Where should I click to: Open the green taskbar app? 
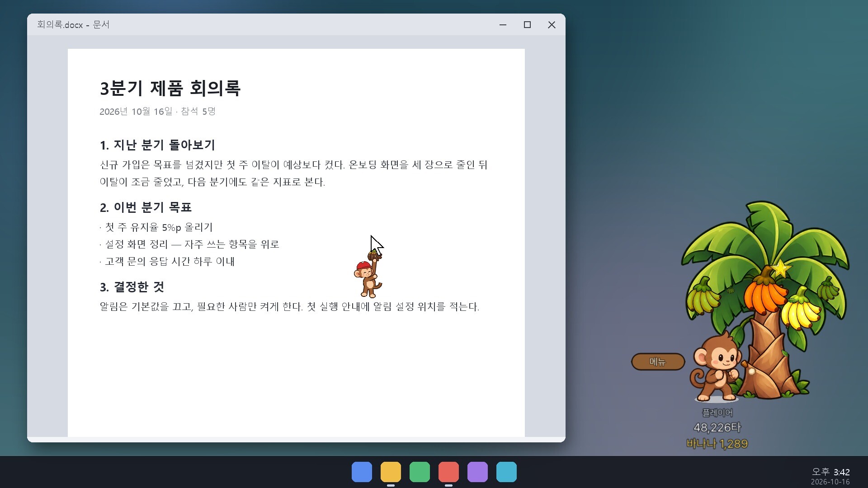(420, 472)
